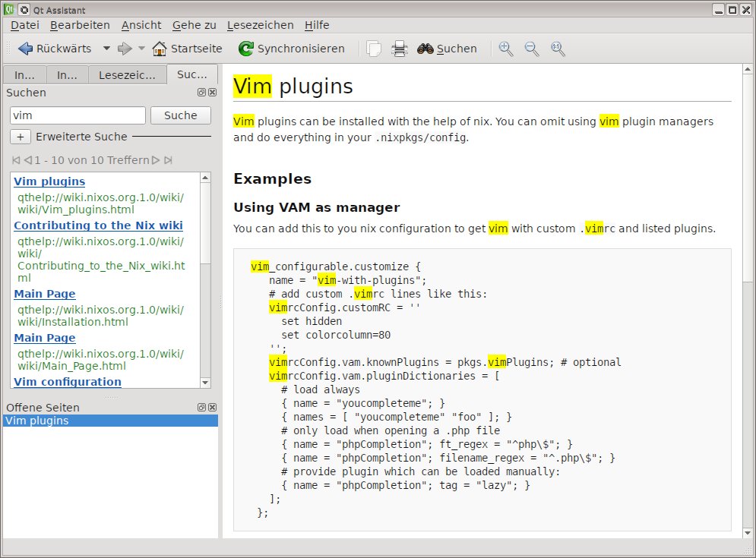Open the forward history dropdown arrow
Image resolution: width=756 pixels, height=558 pixels.
(141, 49)
